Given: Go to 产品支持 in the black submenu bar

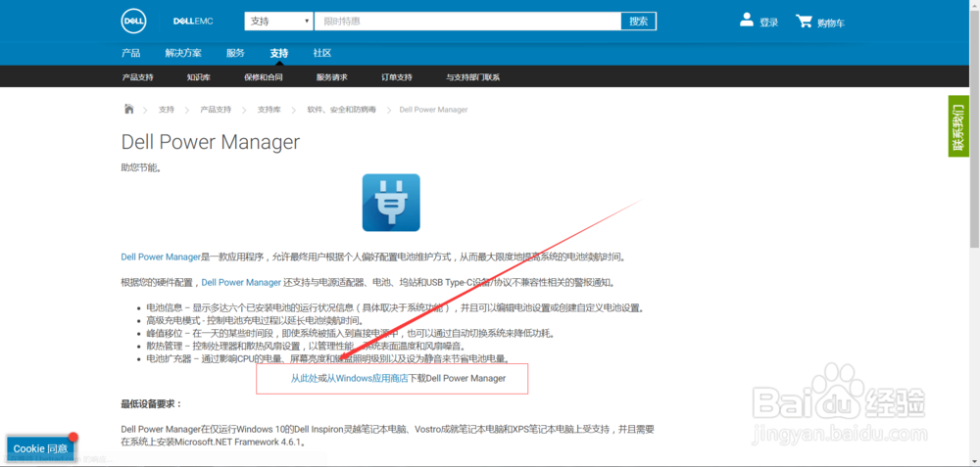Looking at the screenshot, I should pos(137,77).
